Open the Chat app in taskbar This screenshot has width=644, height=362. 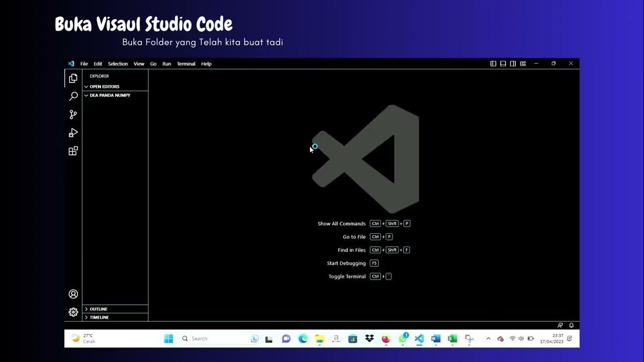coord(286,339)
